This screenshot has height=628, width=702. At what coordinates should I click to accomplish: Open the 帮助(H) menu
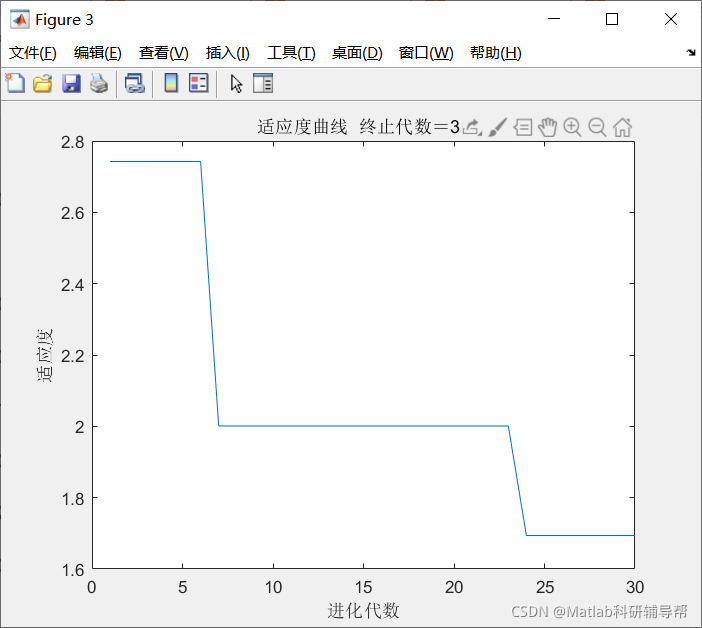[x=496, y=53]
